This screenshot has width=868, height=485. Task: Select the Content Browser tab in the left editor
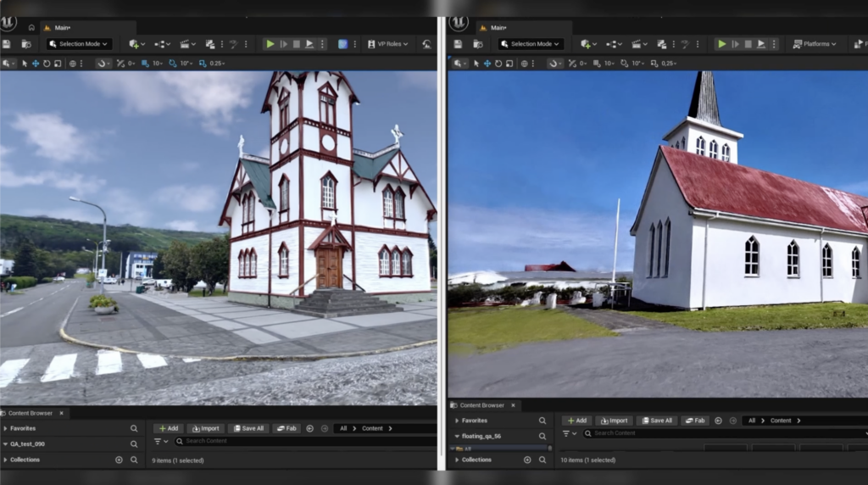pos(31,413)
